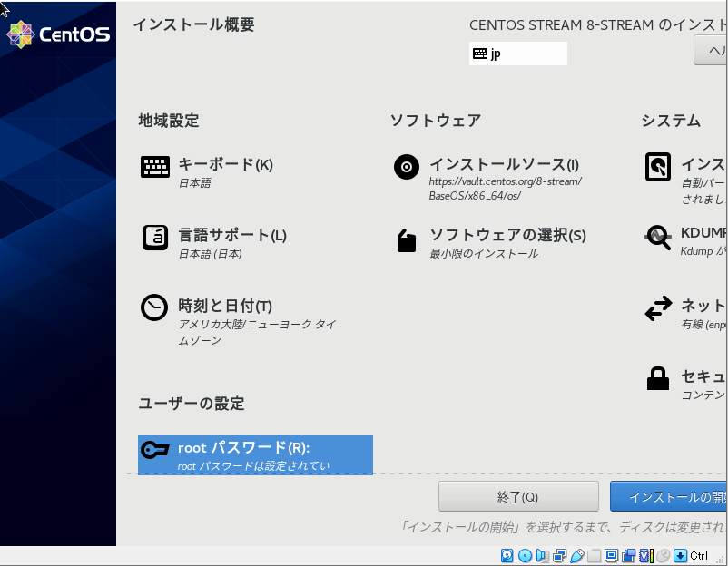The height and width of the screenshot is (566, 728).
Task: Click VirtualBox USB devices status icon
Action: click(x=576, y=555)
